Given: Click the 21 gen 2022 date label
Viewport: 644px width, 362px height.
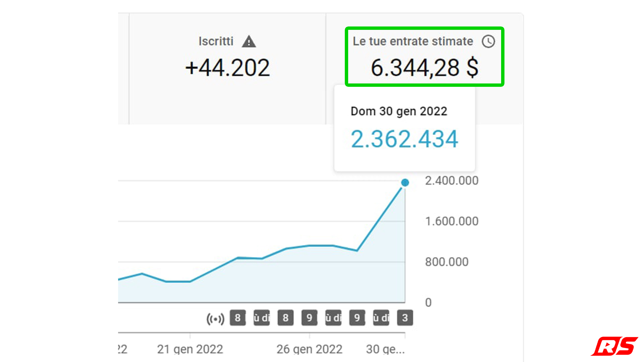Looking at the screenshot, I should coord(190,349).
